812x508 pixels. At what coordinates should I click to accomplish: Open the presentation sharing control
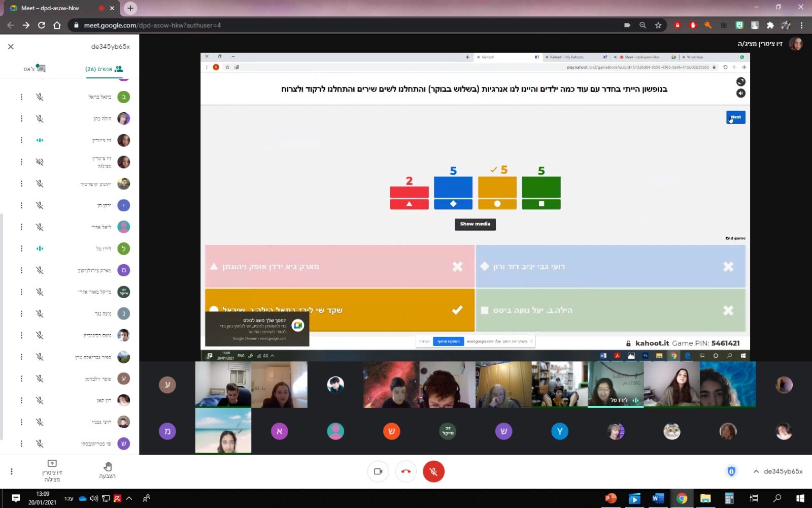pos(52,470)
